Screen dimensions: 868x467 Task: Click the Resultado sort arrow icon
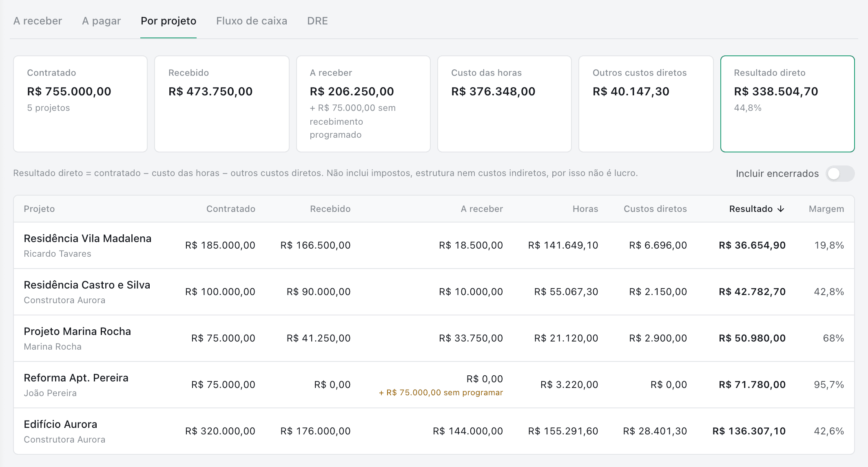click(x=781, y=209)
